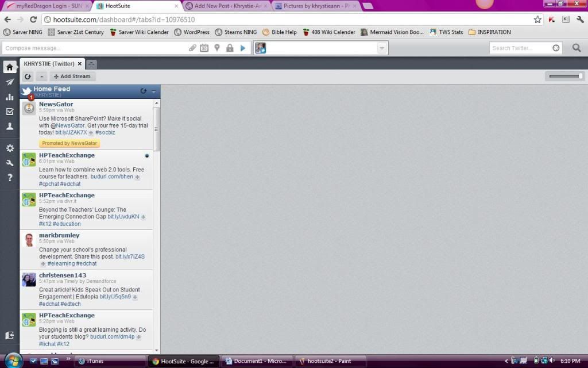Click the attachment paperclip icon
The width and height of the screenshot is (588, 368).
click(192, 48)
